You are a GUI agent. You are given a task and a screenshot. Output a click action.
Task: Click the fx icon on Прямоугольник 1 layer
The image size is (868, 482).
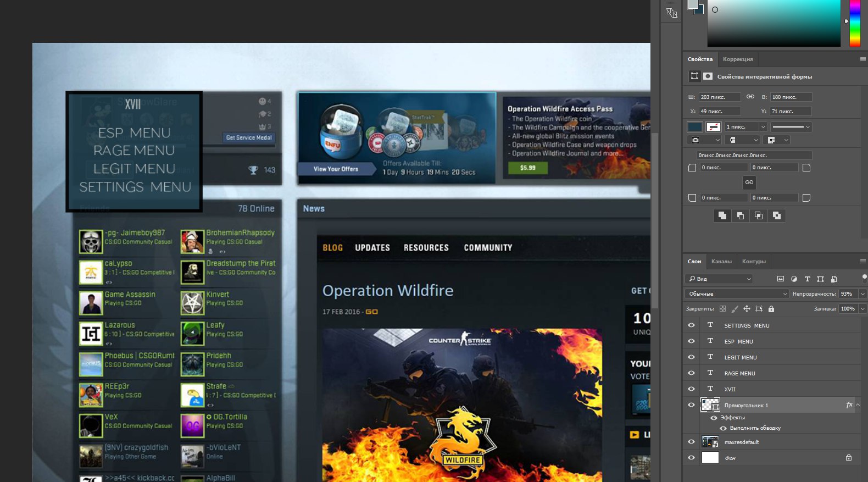tap(849, 405)
